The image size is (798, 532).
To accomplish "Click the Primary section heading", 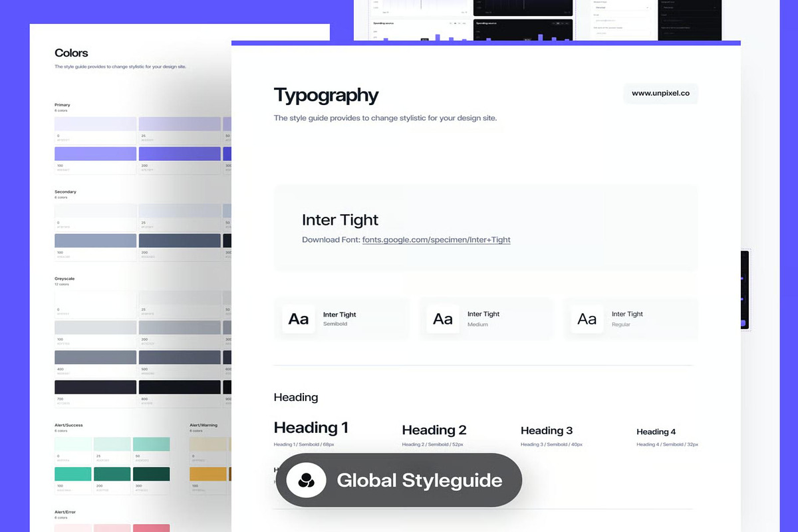I will (x=63, y=105).
